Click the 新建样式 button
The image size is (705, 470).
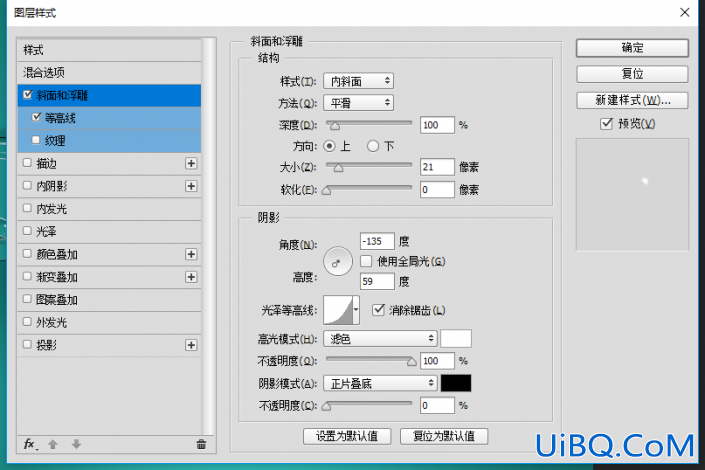[632, 100]
